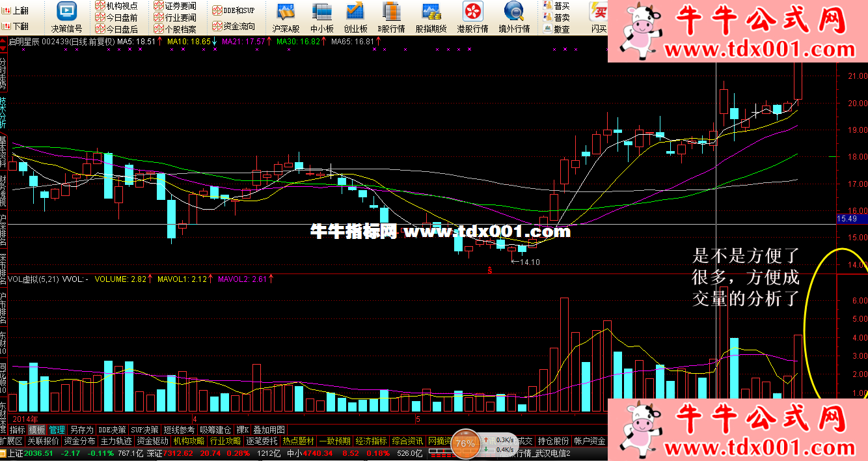Image resolution: width=868 pixels, height=461 pixels.
Task: Click the 闪买 flash buy icon
Action: pos(599,18)
